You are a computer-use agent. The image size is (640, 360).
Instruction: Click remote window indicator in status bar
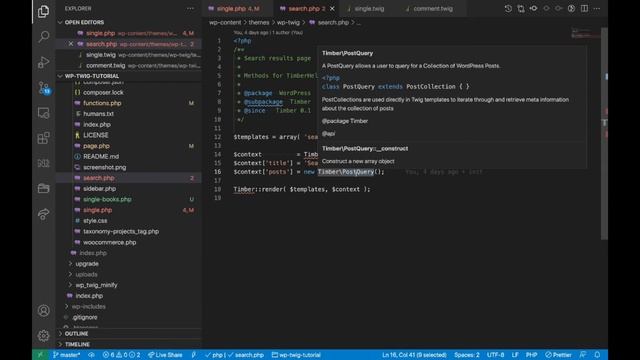pos(40,355)
